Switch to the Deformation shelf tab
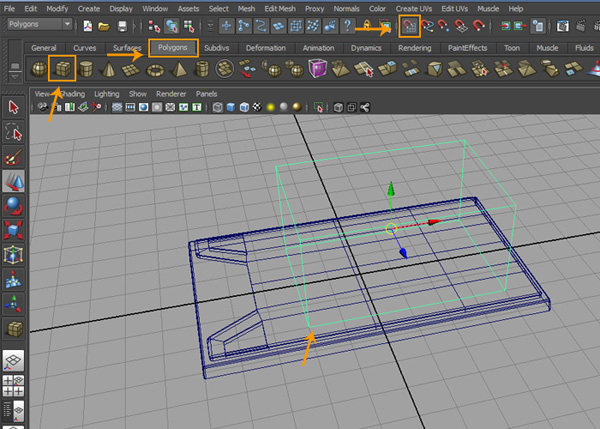600x429 pixels. pyautogui.click(x=265, y=47)
